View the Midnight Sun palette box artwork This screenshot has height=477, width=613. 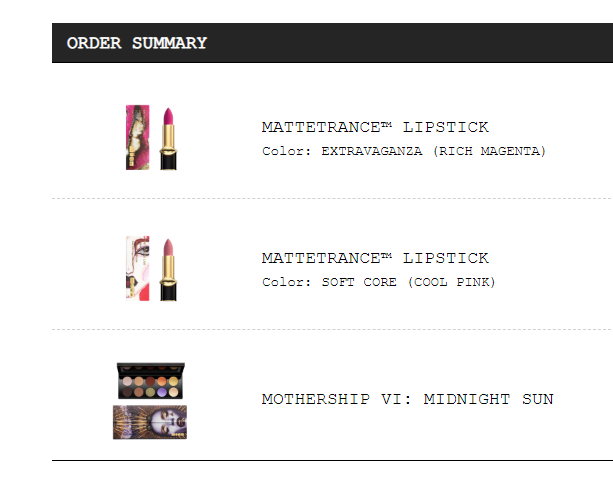150,422
